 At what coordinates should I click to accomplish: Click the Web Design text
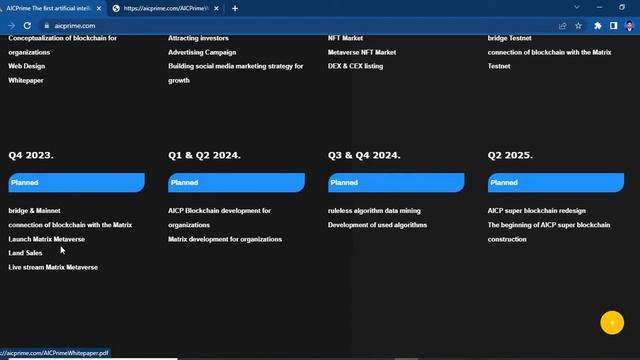tap(27, 66)
